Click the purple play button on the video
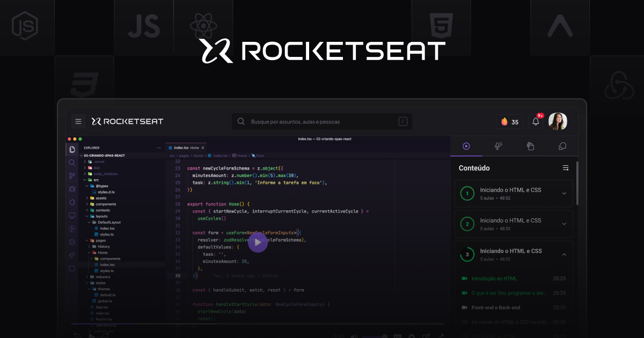The height and width of the screenshot is (338, 644). click(258, 243)
